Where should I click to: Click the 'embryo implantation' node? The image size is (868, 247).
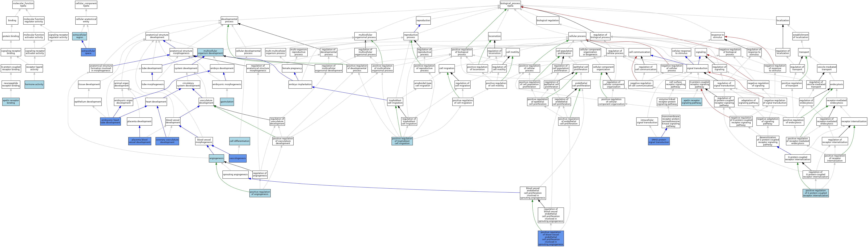300,84
